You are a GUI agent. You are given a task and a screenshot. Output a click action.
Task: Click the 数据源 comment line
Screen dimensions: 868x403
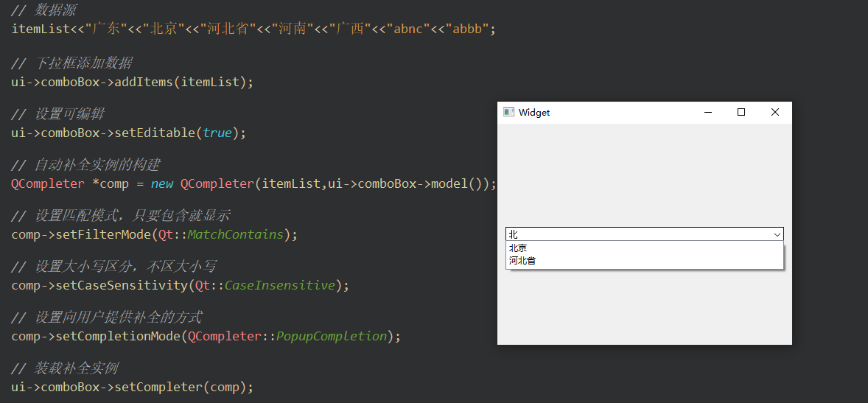click(x=43, y=10)
